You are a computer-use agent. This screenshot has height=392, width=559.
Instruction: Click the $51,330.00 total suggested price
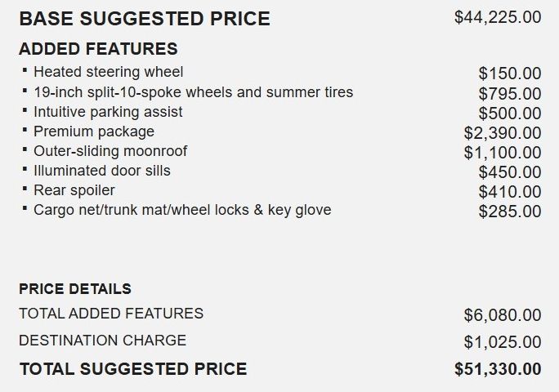click(498, 369)
